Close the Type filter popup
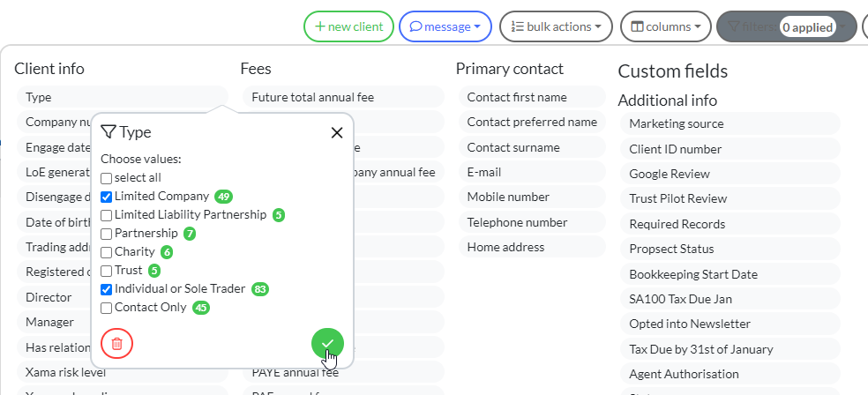This screenshot has height=395, width=868. (337, 133)
